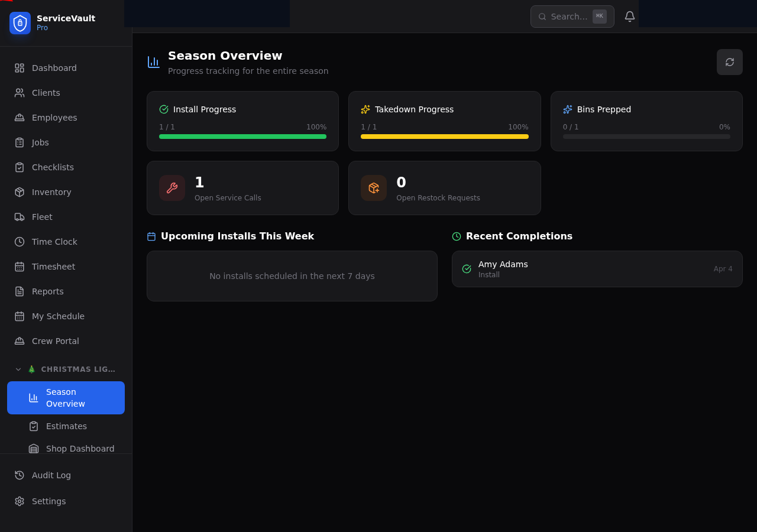The width and height of the screenshot is (757, 532).
Task: Collapse the CHRISTMAS LIGHTS section chevron
Action: pos(18,369)
